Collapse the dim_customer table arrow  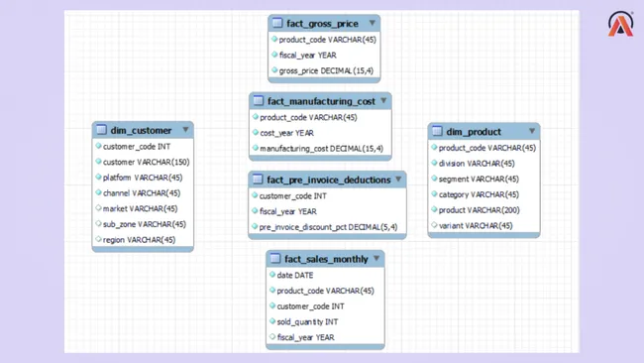[185, 130]
